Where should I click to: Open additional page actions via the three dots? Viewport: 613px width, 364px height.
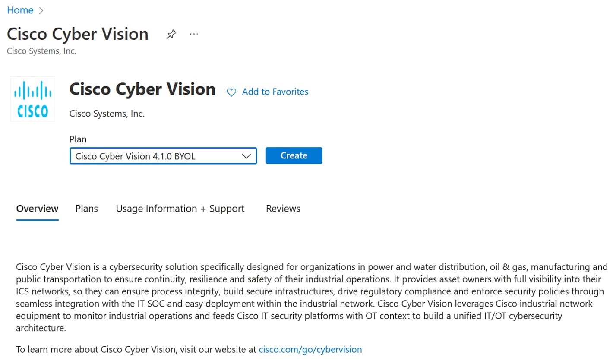coord(193,34)
